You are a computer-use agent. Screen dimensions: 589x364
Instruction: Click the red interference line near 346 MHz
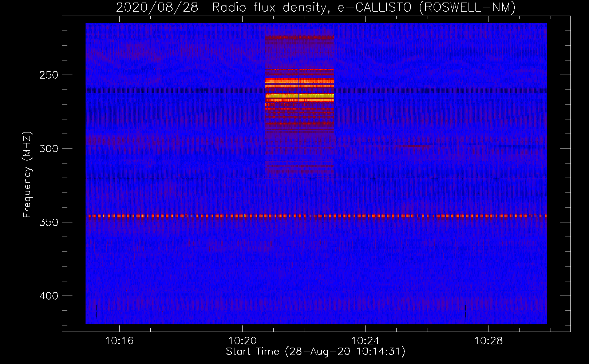(x=316, y=216)
